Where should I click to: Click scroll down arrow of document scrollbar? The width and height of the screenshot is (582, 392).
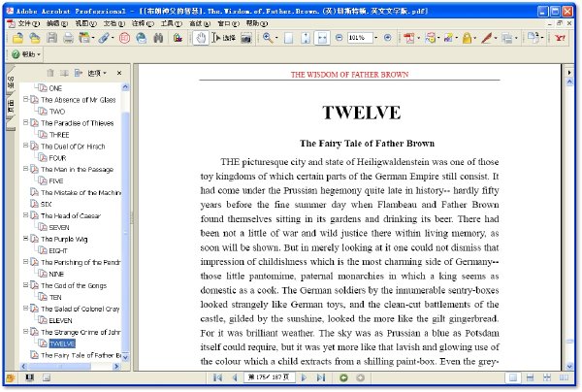(569, 366)
